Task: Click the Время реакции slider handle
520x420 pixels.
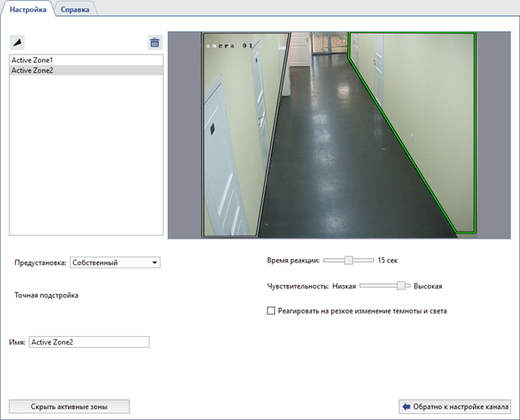Action: tap(348, 261)
